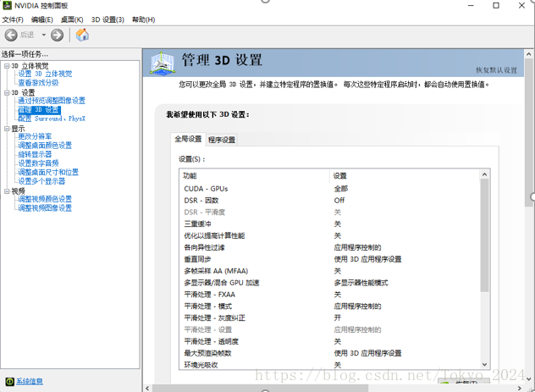Image resolution: width=535 pixels, height=392 pixels.
Task: Open 通过预览调整图像设置 task
Action: tap(52, 101)
